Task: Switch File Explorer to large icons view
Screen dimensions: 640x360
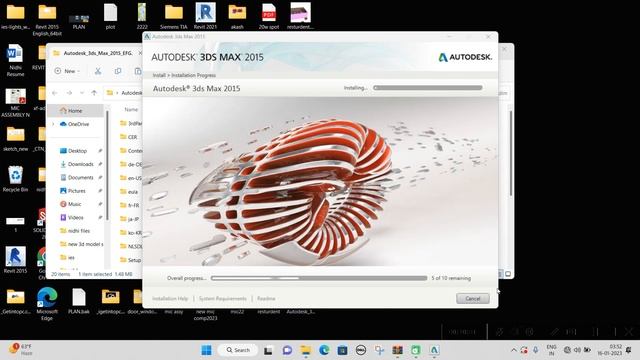Action: 508,274
